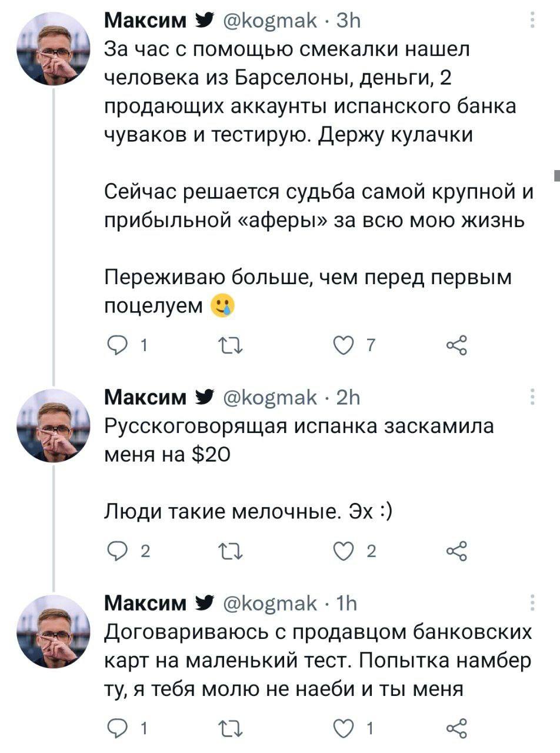The height and width of the screenshot is (753, 560).
Task: Share the $20 scam tweet
Action: pyautogui.click(x=456, y=552)
